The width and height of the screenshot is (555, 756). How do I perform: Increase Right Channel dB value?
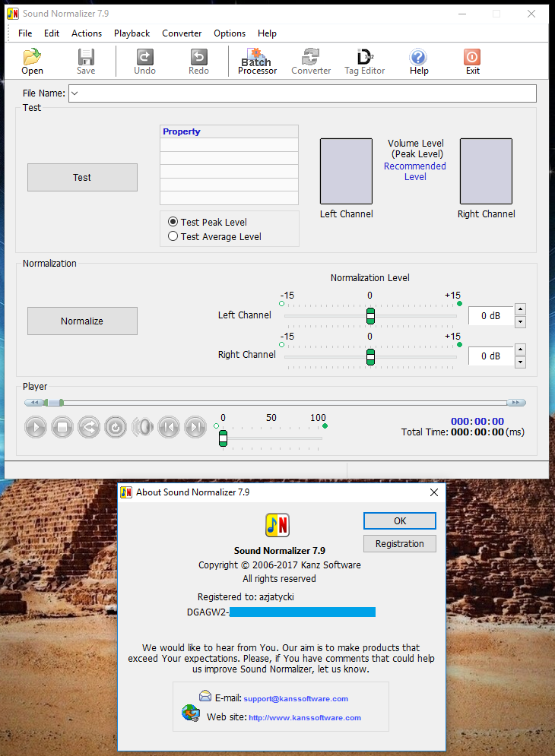tap(520, 349)
